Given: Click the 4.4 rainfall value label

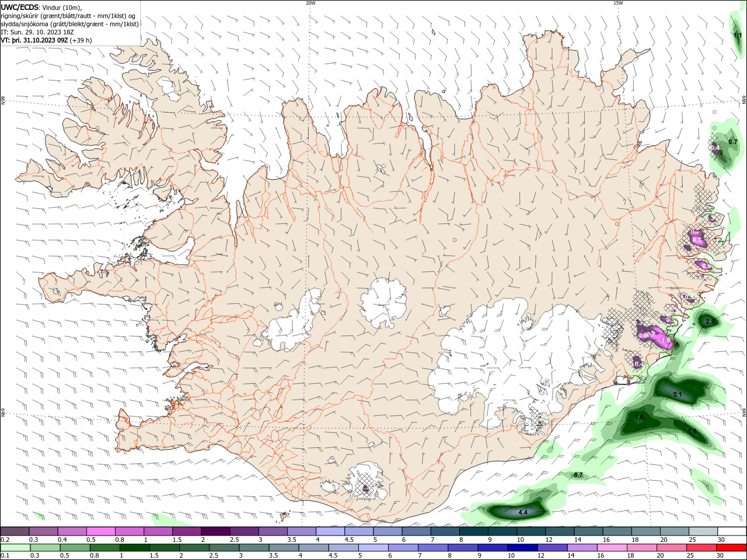Looking at the screenshot, I should (523, 512).
